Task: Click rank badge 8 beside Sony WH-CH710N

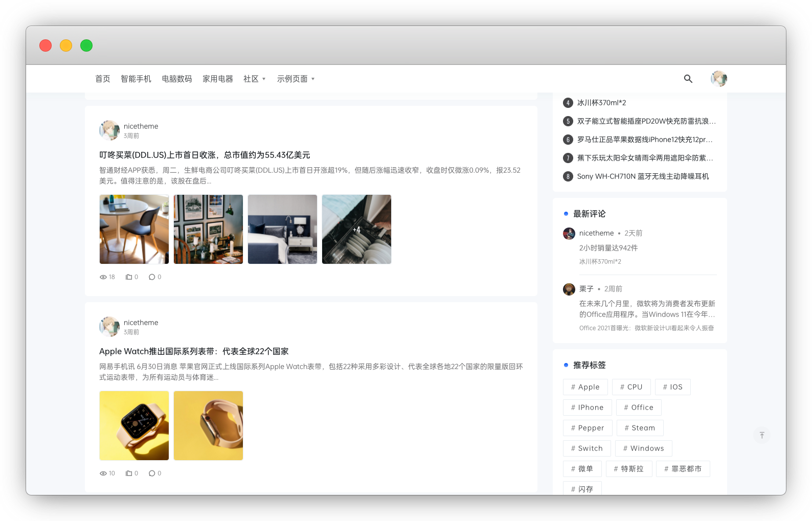Action: tap(568, 176)
